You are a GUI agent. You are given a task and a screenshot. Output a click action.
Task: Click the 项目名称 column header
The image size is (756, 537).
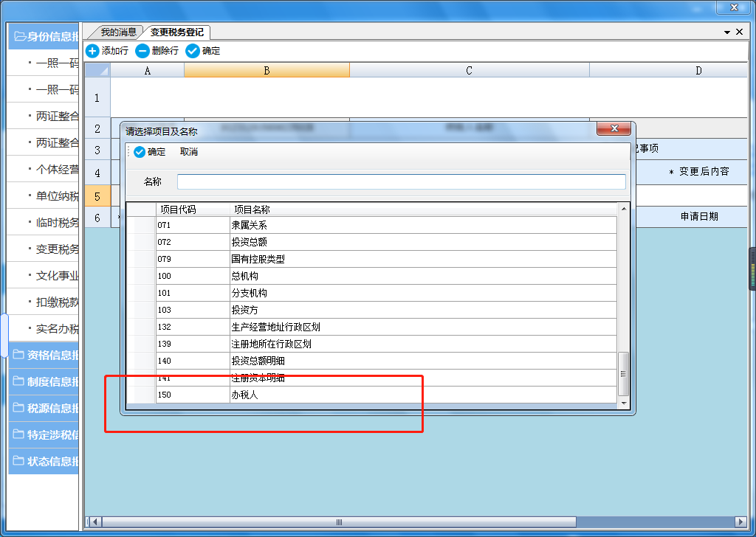423,209
